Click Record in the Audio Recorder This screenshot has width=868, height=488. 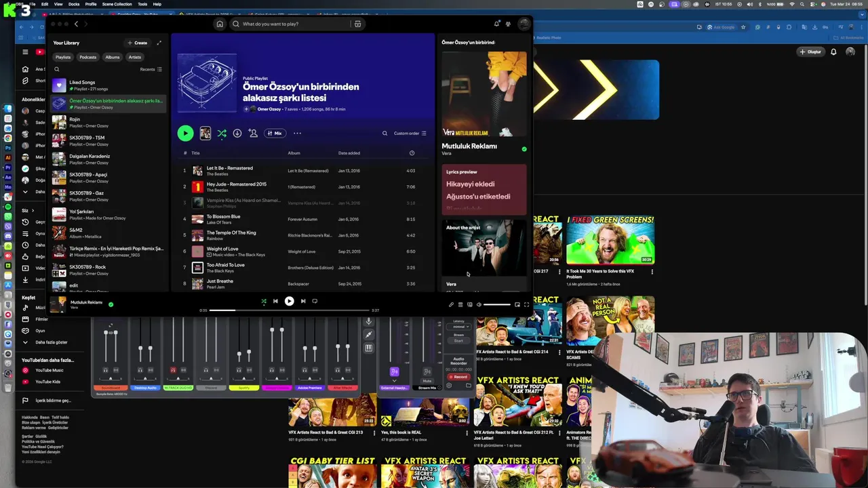(459, 377)
